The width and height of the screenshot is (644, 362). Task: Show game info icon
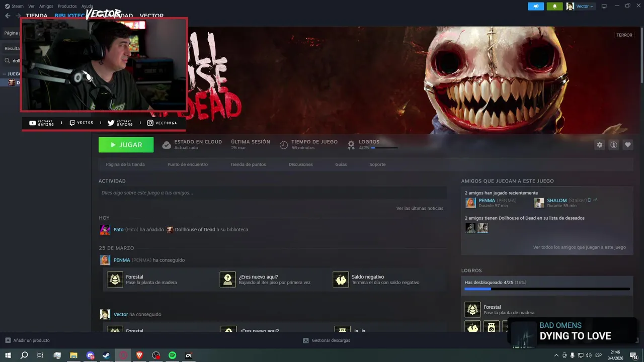[x=614, y=145]
